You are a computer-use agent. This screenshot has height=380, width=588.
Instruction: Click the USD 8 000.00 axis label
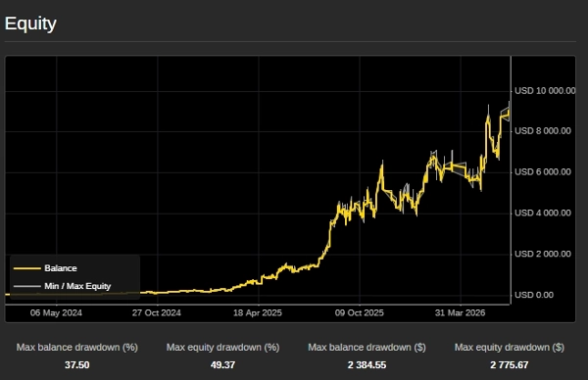click(543, 131)
